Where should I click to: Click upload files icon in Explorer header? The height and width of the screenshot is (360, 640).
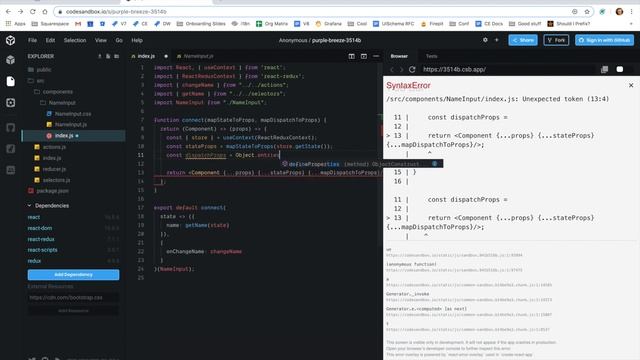100,56
